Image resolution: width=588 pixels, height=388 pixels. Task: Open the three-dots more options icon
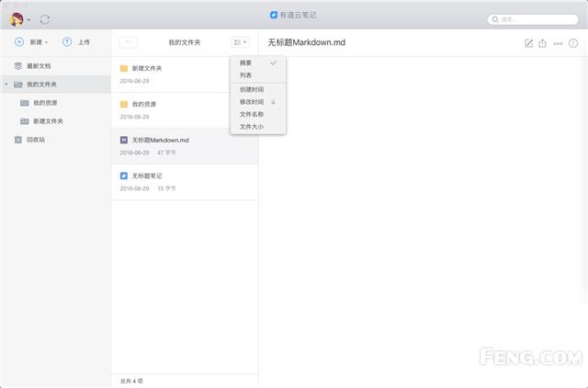point(558,43)
